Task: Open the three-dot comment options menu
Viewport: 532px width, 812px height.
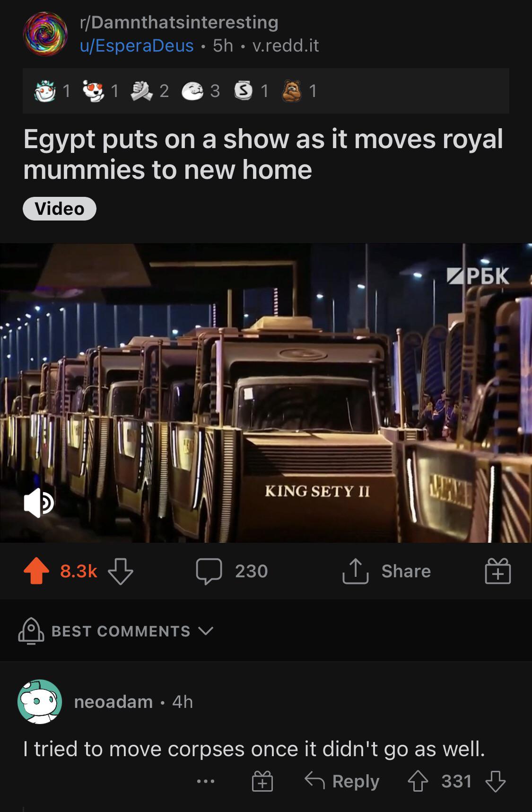Action: tap(206, 781)
